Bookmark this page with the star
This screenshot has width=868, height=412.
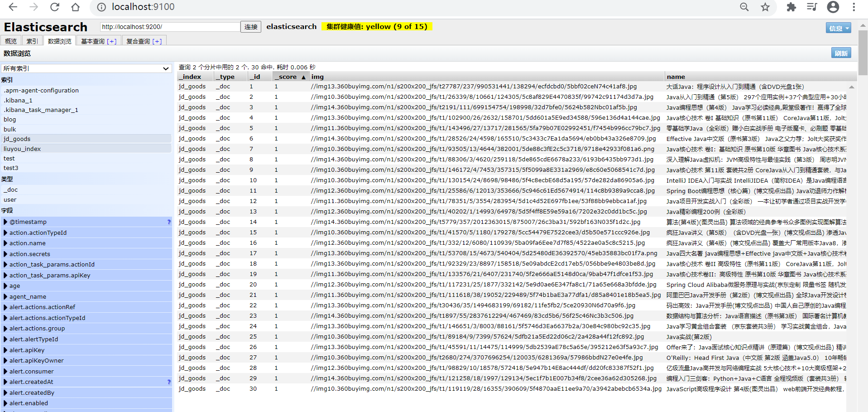tap(765, 7)
